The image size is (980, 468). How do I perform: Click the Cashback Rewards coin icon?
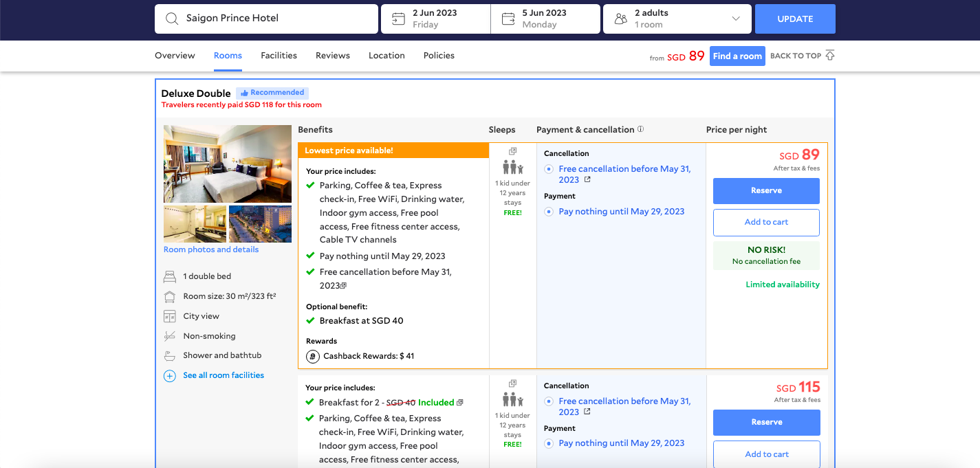[x=312, y=357]
